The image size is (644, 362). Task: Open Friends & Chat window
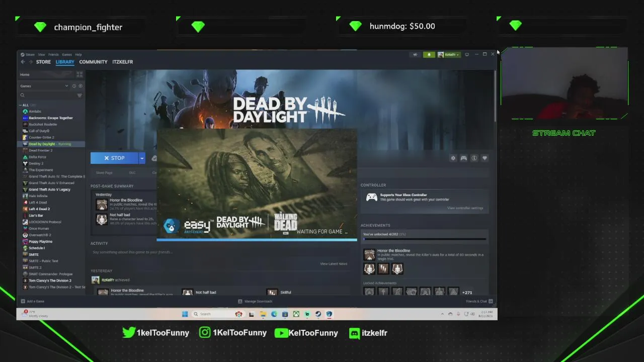pos(479,301)
